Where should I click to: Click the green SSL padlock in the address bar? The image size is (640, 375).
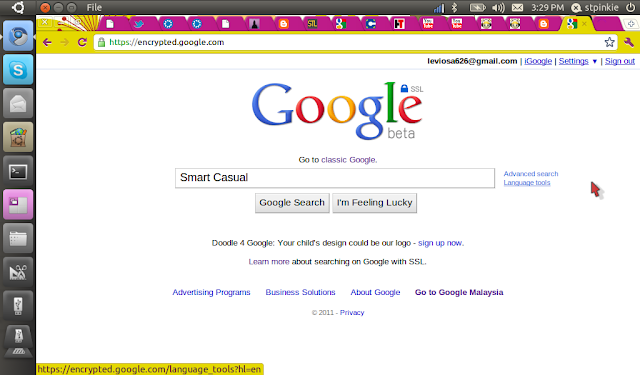(101, 42)
